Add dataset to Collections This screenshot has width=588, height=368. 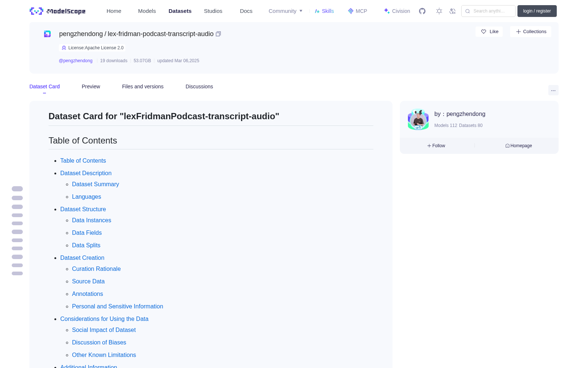[531, 32]
